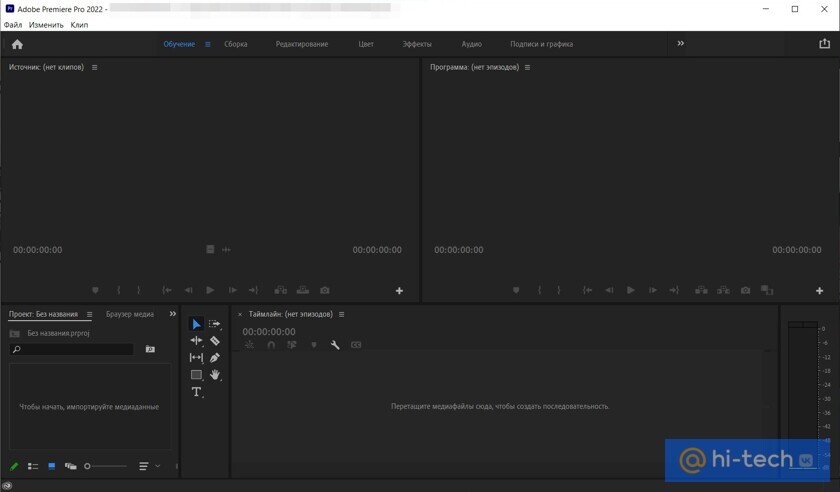Screen dimensions: 840x492
Task: Adjust the project thumbnail zoom slider
Action: coord(88,466)
